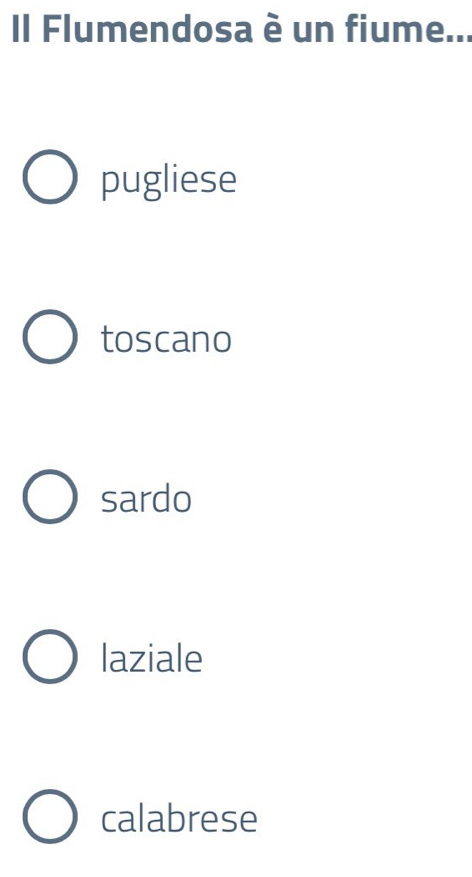This screenshot has width=472, height=877.
Task: Answer that the Flumendosa is a Calabrian river
Action: (50, 817)
